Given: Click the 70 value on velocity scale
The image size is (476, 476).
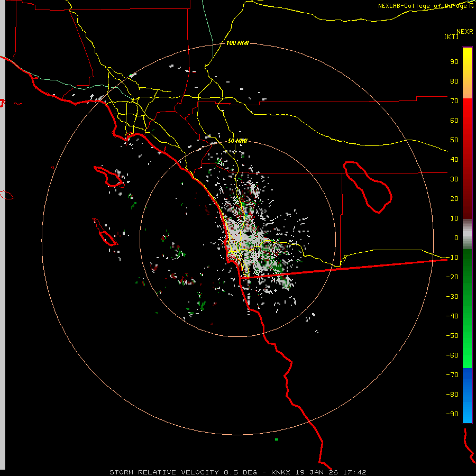Looking at the screenshot, I should pos(454,101).
